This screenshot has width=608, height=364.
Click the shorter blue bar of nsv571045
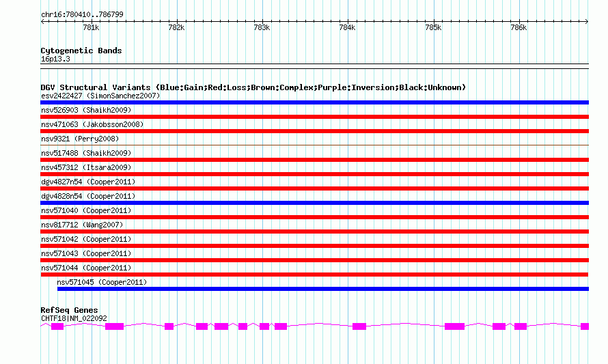[x=323, y=289]
